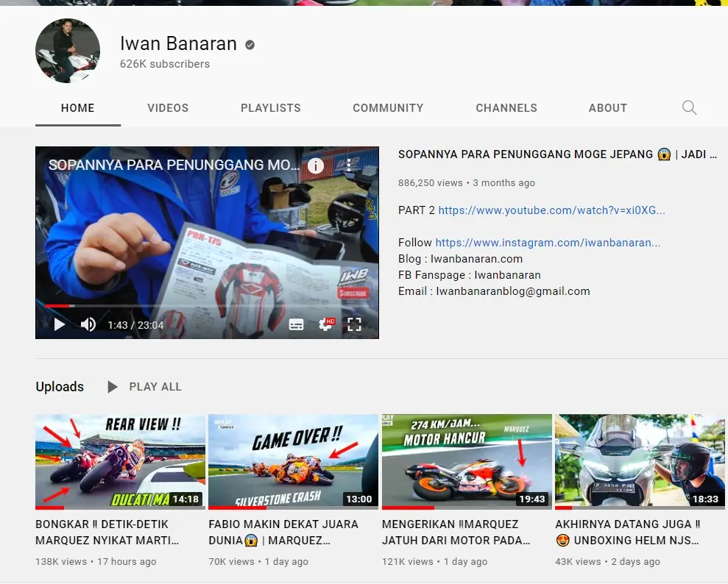The height and width of the screenshot is (584, 728).
Task: Open FABIO MAKIN DEKAT JUARA DUNIA title
Action: [x=283, y=532]
